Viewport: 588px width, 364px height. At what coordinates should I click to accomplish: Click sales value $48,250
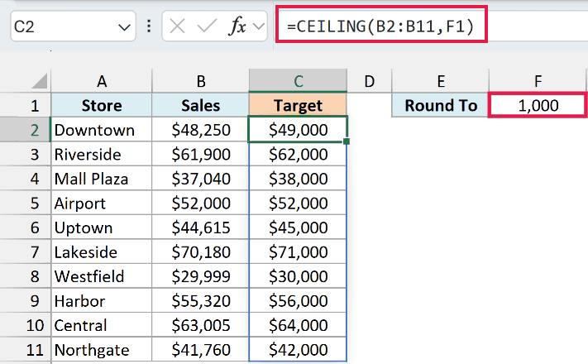click(201, 129)
